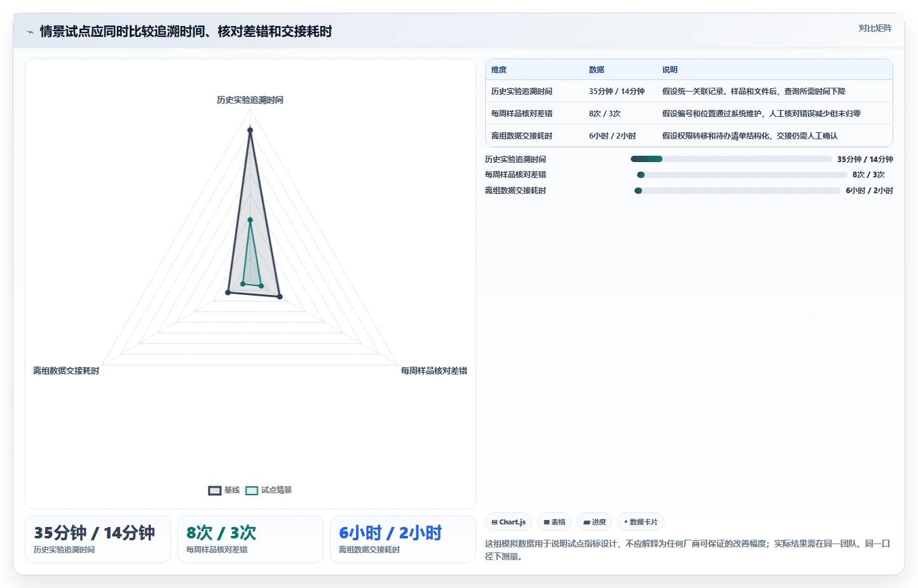Screen dimensions: 918x588
Task: Click the 说明 column header
Action: click(x=670, y=70)
